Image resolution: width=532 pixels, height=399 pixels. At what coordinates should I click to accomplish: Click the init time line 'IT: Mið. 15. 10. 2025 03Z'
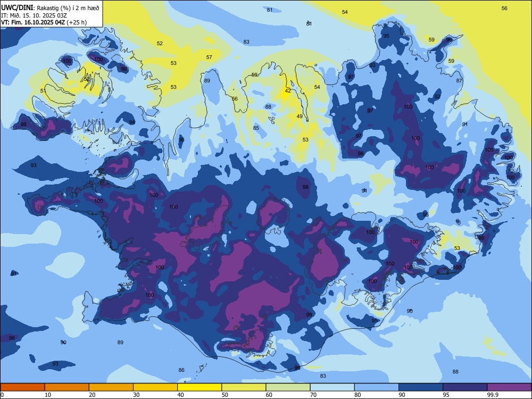pos(34,15)
